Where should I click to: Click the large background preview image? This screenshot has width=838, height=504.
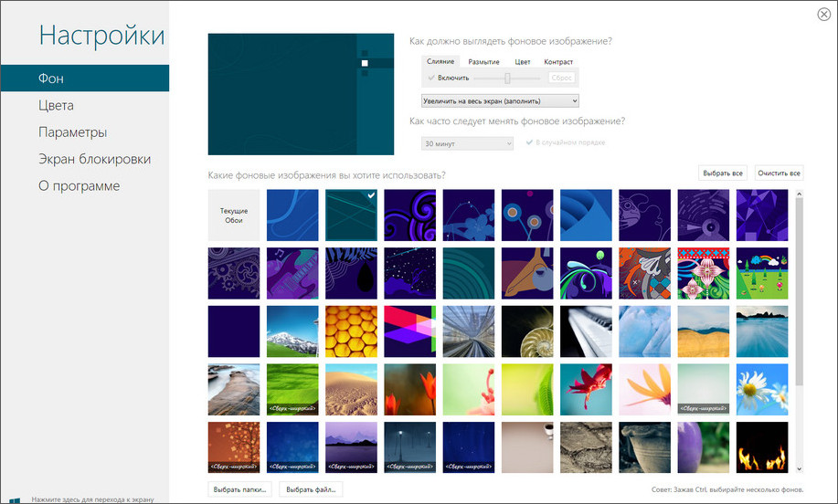coord(301,94)
